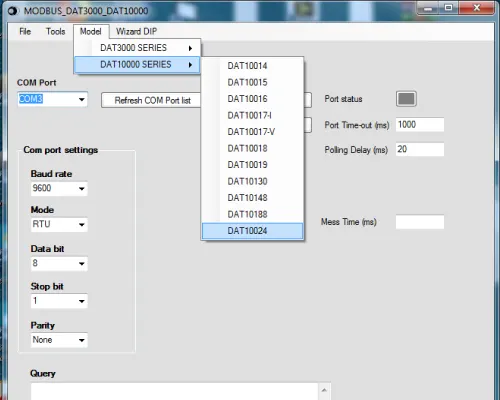The width and height of the screenshot is (500, 400).
Task: Click the Polling Delay field
Action: click(420, 149)
